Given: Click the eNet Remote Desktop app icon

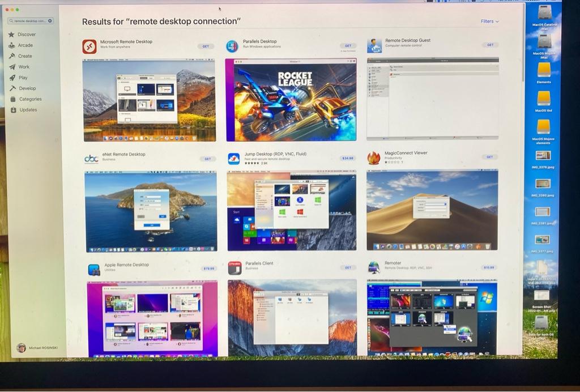Looking at the screenshot, I should (91, 159).
